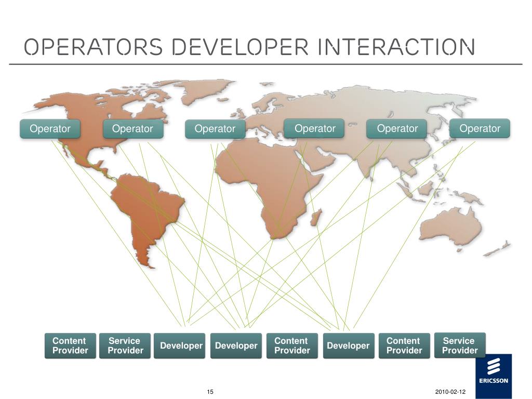The width and height of the screenshot is (532, 399).
Task: Click the Developer box left of the last Content Provider
Action: click(349, 345)
